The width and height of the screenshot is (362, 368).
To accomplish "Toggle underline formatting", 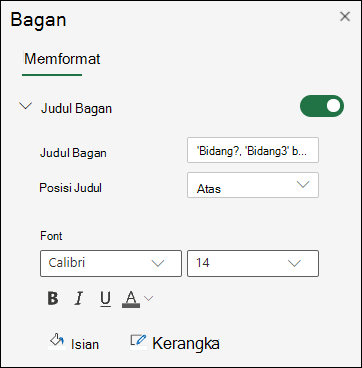I will tap(105, 299).
